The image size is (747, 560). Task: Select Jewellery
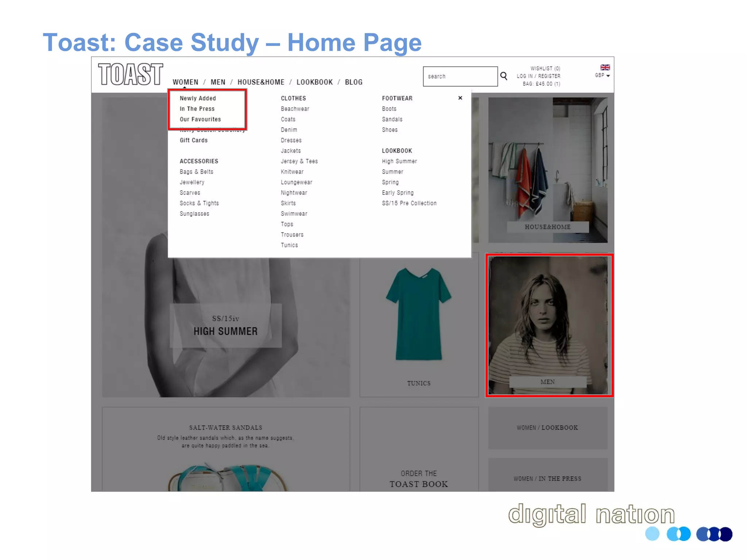[x=192, y=182]
